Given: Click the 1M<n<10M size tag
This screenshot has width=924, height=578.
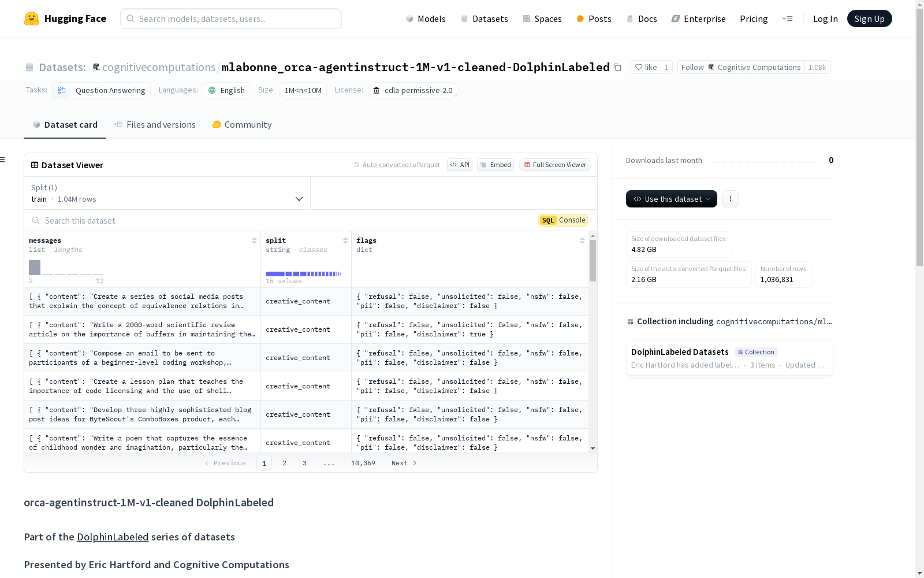Looking at the screenshot, I should coord(303,90).
